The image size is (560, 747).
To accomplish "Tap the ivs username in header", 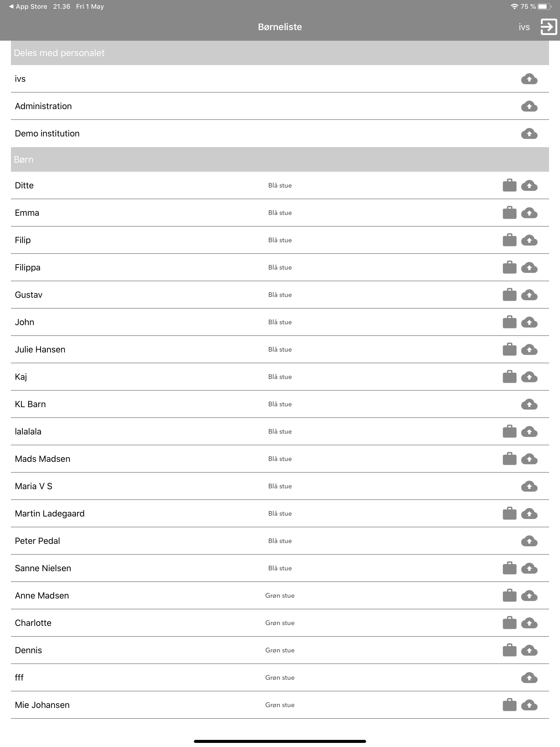I will pyautogui.click(x=524, y=27).
